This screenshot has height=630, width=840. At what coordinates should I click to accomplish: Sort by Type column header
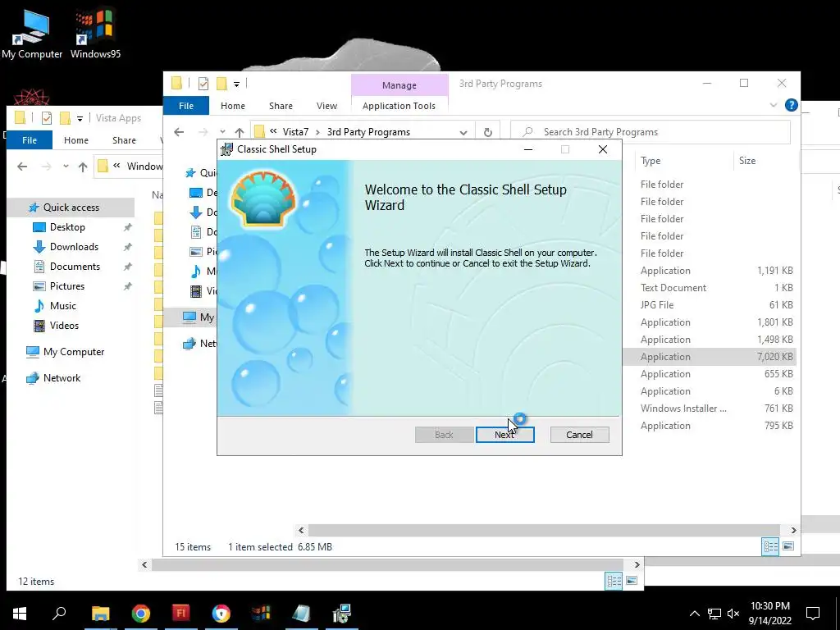(651, 161)
